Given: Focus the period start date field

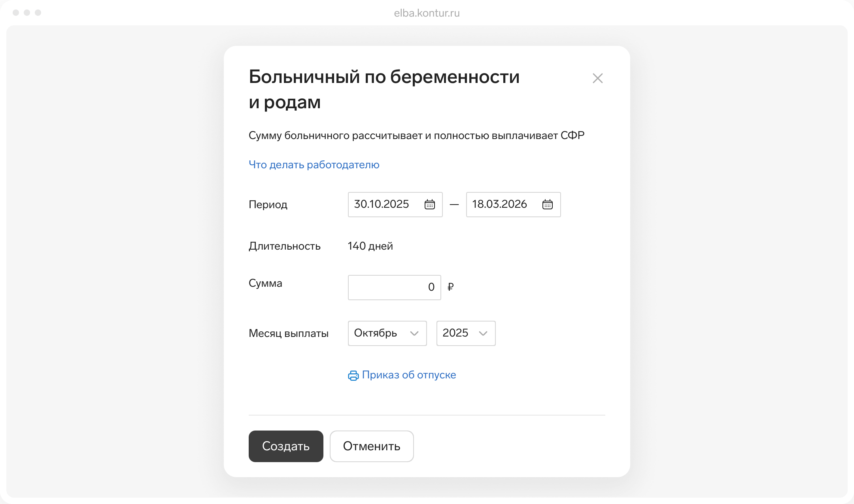Looking at the screenshot, I should pos(382,205).
